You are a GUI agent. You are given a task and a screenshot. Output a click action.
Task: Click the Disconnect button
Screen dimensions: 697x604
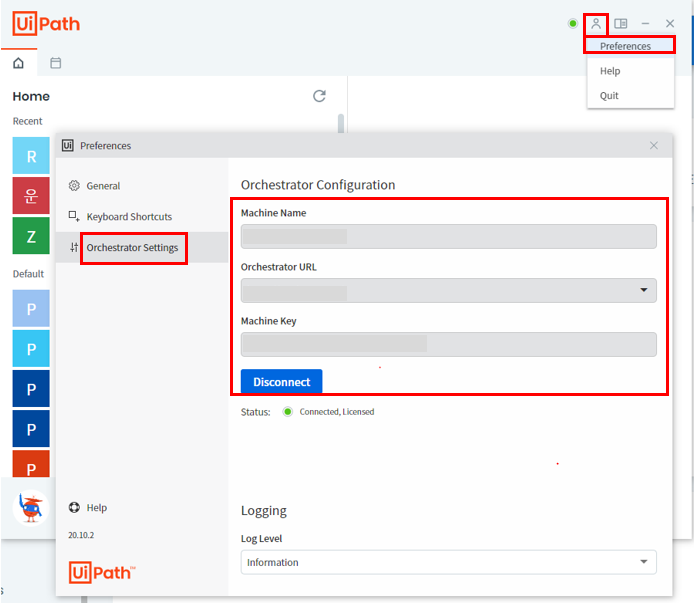pyautogui.click(x=282, y=382)
